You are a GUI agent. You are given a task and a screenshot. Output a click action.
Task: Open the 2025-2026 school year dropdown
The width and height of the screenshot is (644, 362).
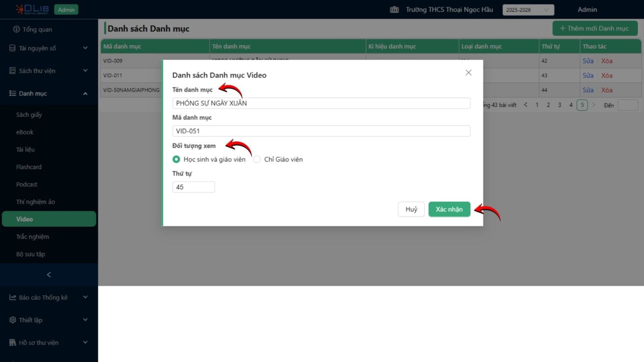coord(528,10)
